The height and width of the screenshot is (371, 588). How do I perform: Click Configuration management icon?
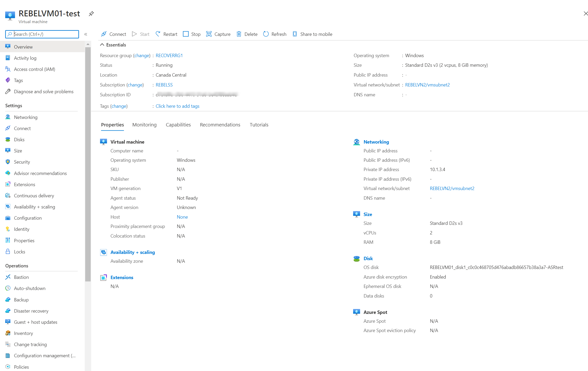[8, 355]
